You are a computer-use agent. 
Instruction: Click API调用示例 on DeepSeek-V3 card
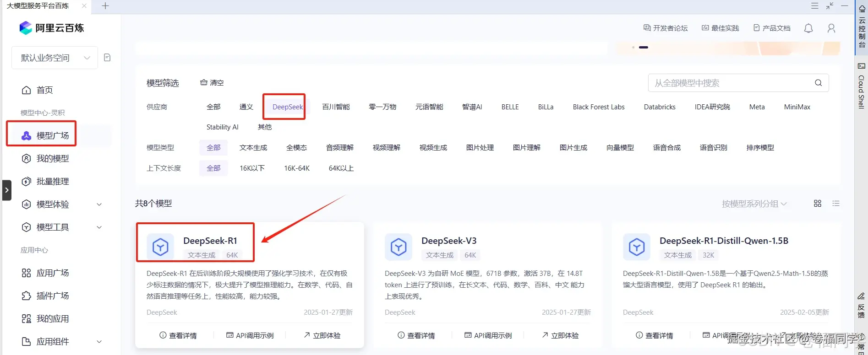(x=488, y=336)
